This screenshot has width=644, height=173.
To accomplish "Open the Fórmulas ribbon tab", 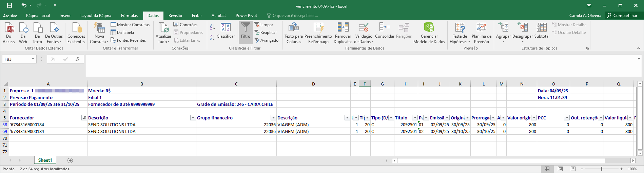I will click(x=129, y=16).
